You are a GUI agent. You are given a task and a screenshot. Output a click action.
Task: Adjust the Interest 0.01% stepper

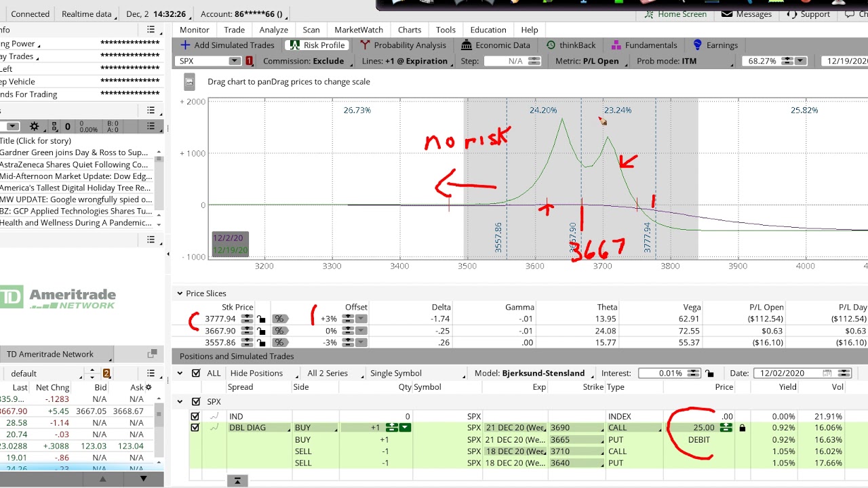(x=693, y=373)
